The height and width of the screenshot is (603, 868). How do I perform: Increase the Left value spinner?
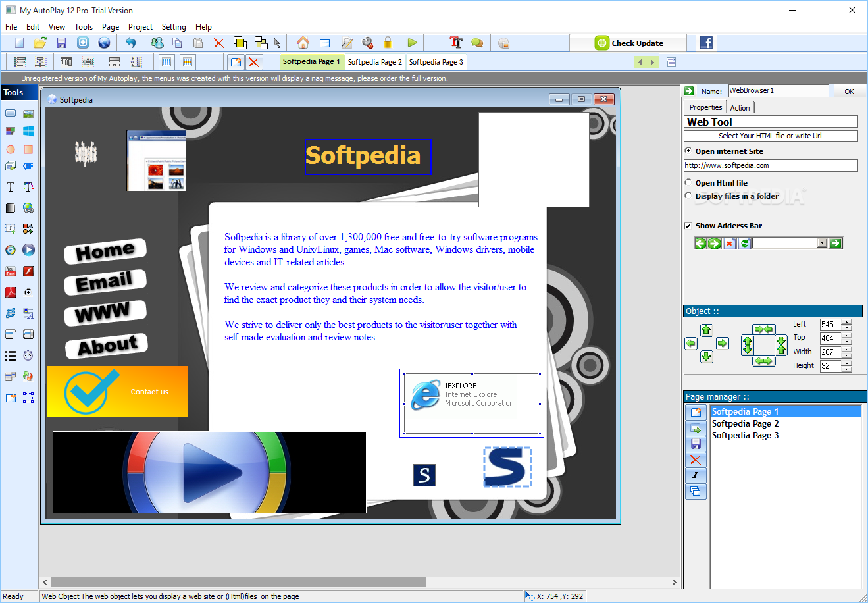click(846, 321)
